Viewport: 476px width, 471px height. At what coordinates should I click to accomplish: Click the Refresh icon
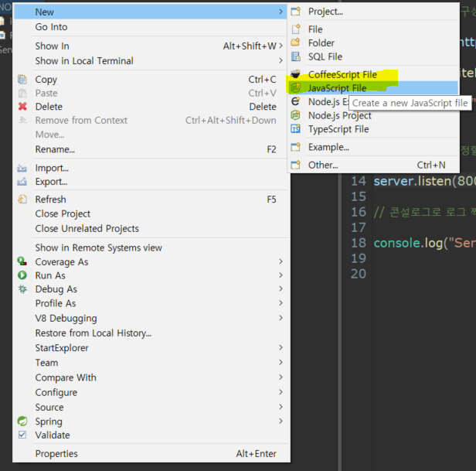tap(22, 200)
